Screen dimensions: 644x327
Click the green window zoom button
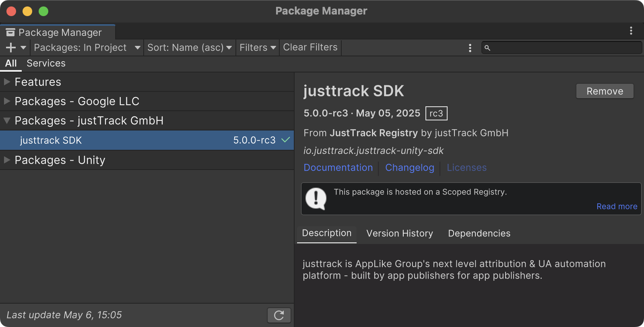point(43,11)
